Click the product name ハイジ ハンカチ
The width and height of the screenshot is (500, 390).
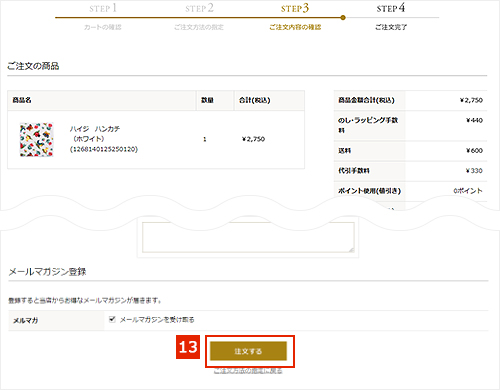point(95,129)
